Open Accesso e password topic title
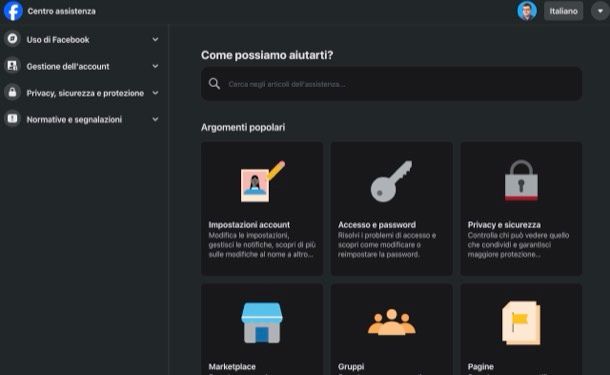610x375 pixels. click(377, 224)
